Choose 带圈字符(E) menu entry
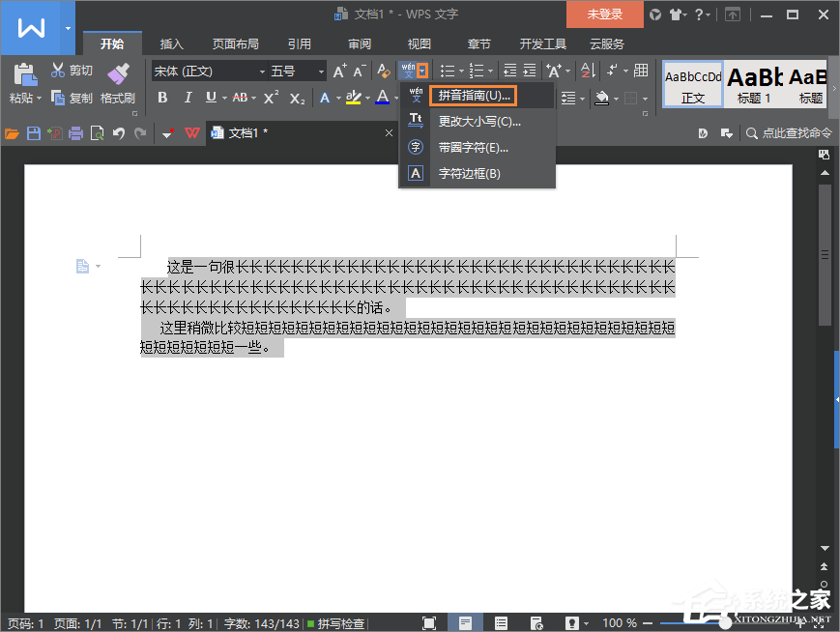 [x=473, y=148]
